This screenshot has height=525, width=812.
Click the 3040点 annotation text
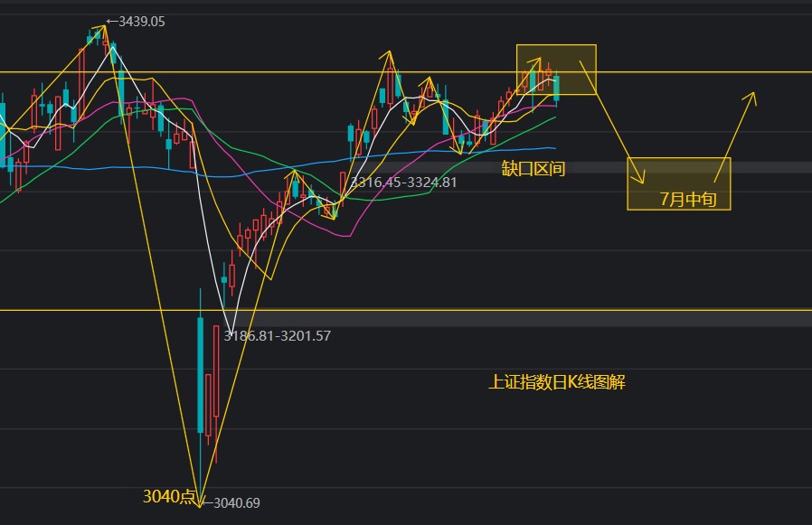point(169,496)
